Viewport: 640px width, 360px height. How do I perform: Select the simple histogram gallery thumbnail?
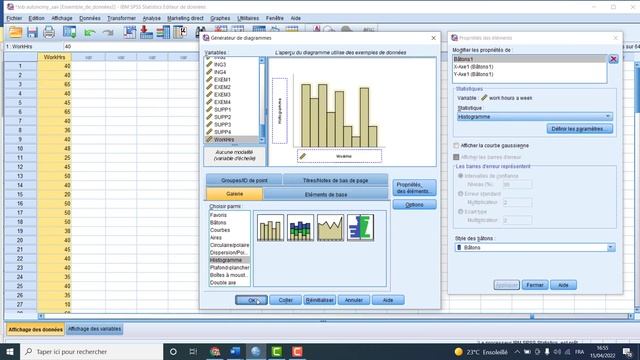coord(270,227)
